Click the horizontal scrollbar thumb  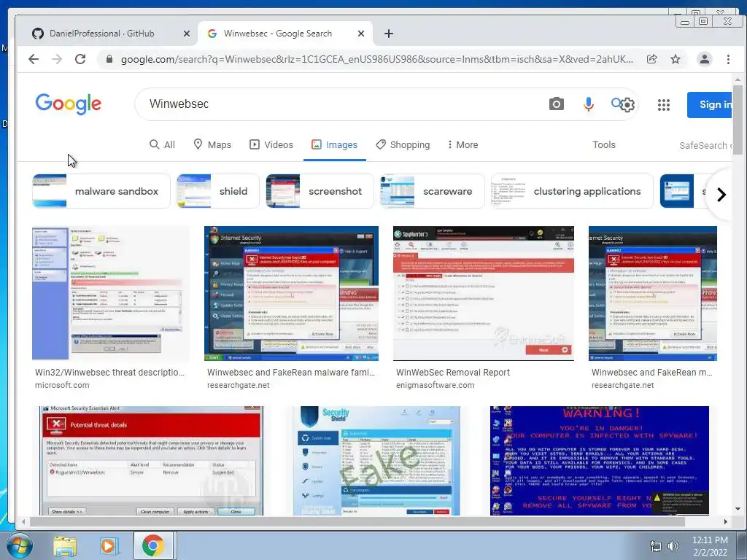tap(357, 521)
